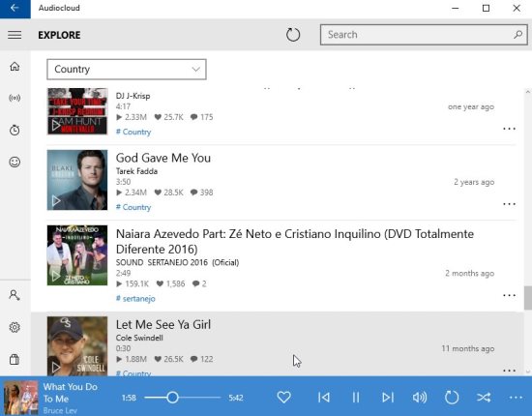
Task: Click the scrollbar up arrow
Action: click(x=528, y=92)
